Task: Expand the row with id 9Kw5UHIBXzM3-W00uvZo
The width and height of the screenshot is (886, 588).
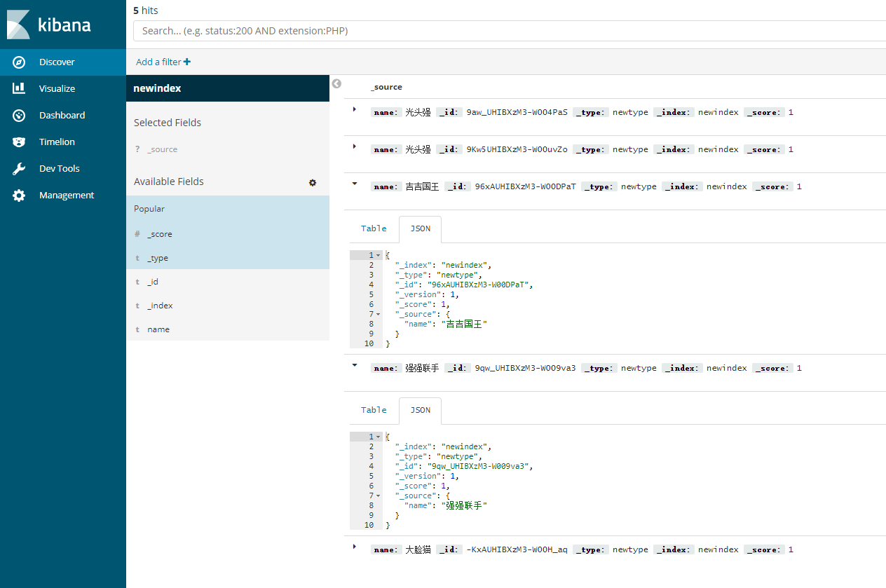Action: click(355, 146)
